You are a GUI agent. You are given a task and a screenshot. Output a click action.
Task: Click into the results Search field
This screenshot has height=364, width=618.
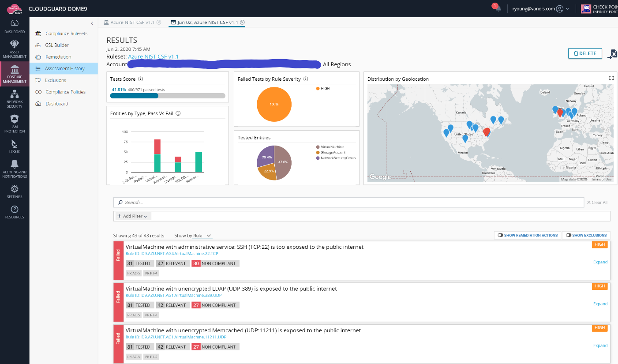pyautogui.click(x=348, y=203)
